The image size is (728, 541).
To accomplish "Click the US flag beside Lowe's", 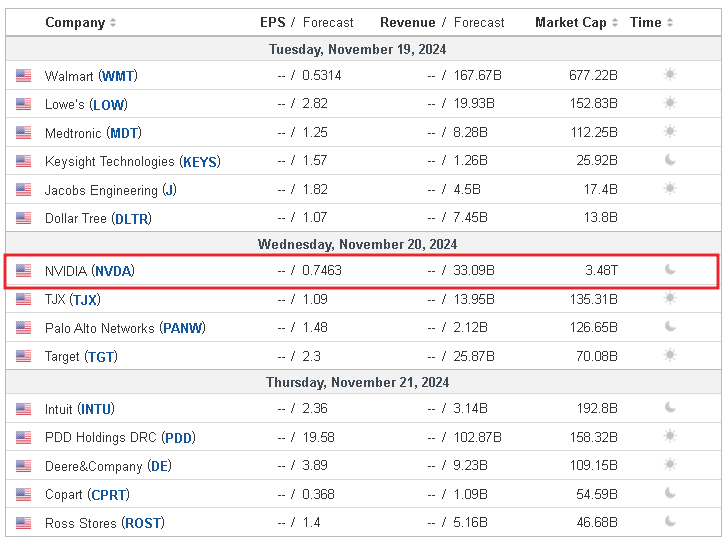I will pos(23,104).
